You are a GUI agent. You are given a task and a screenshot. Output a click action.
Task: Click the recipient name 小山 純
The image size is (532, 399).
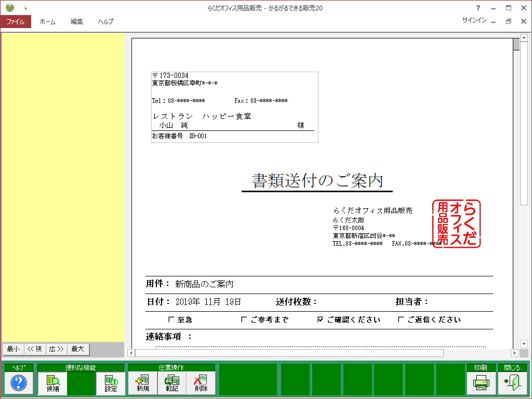[x=174, y=125]
